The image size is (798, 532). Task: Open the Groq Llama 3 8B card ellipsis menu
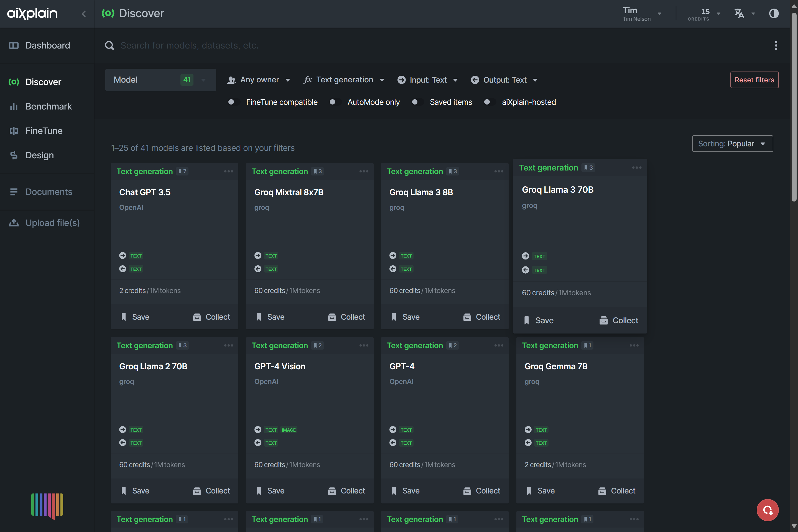499,171
